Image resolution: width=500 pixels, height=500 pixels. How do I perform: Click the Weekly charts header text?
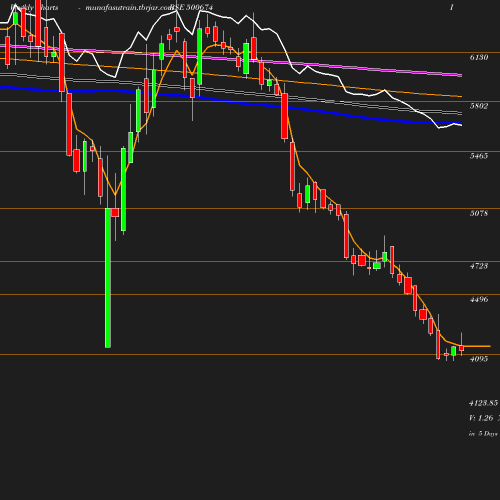point(34,7)
